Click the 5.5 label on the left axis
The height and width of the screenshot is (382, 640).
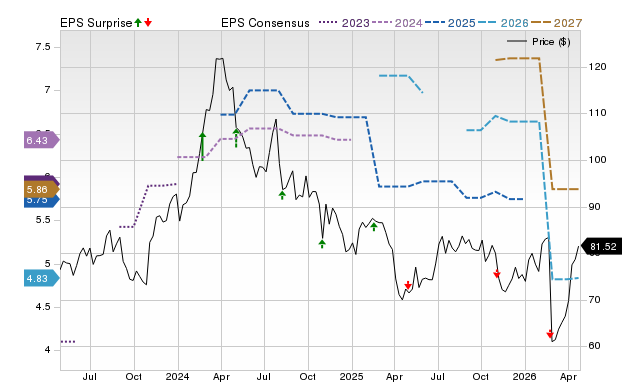[43, 220]
